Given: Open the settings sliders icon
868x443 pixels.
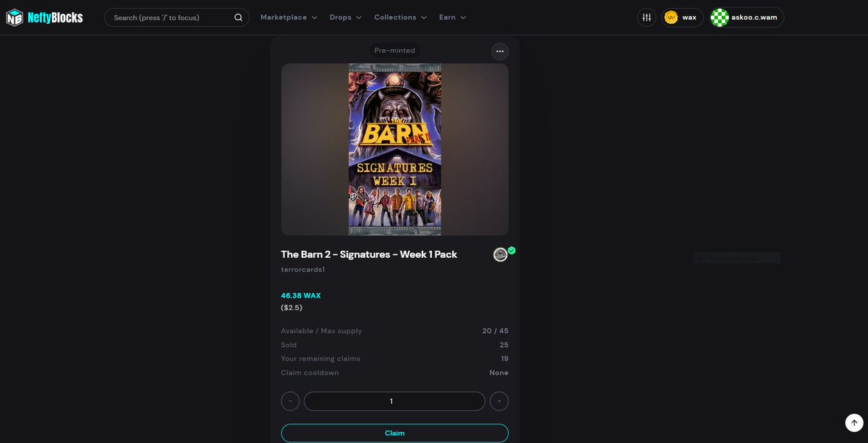Looking at the screenshot, I should tap(647, 17).
